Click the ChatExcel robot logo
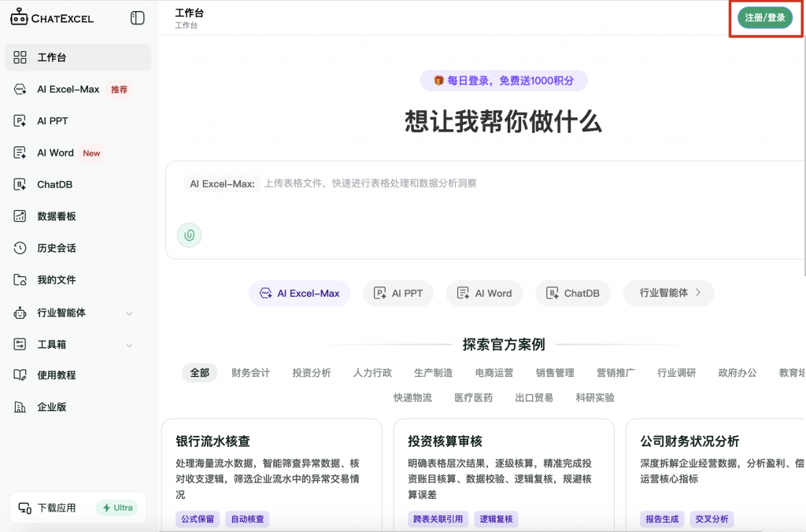This screenshot has height=532, width=806. tap(19, 17)
